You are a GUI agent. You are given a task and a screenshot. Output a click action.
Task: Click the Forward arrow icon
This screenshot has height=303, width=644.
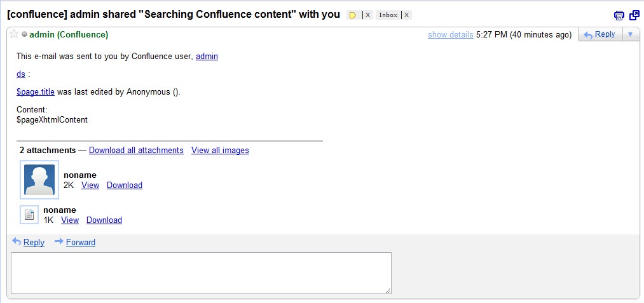[59, 241]
